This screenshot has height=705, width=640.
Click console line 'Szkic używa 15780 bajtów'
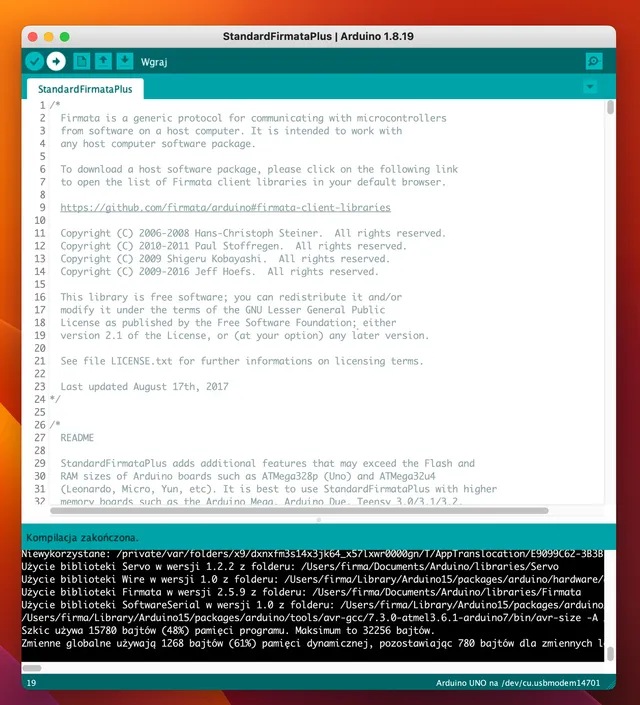[228, 631]
